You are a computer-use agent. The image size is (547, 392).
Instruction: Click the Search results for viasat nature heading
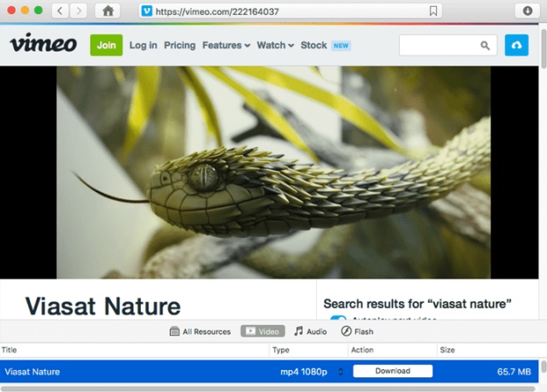417,304
